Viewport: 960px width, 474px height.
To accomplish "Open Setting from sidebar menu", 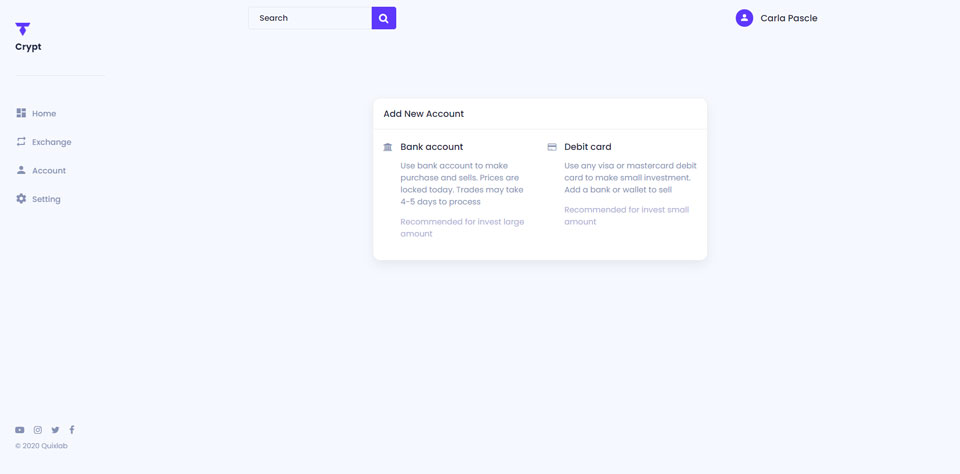I will [x=46, y=199].
